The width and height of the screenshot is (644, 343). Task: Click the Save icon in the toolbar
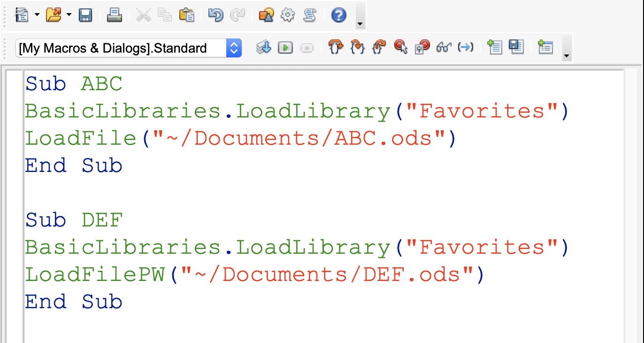point(85,16)
